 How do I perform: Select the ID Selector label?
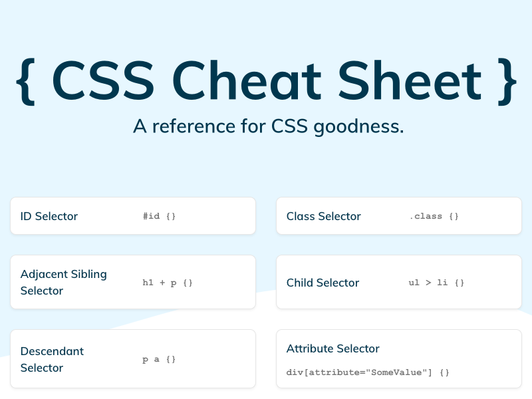click(49, 216)
